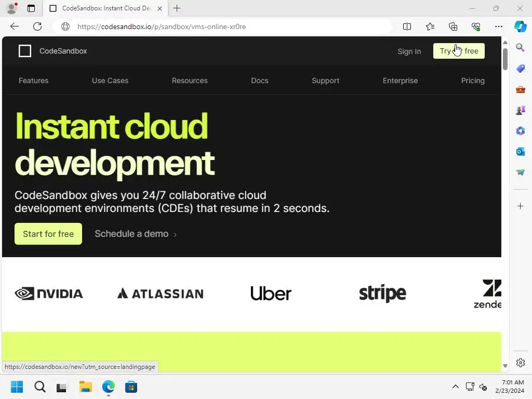The image size is (532, 399).
Task: Open sidebar Microsoft 365 icon
Action: click(x=520, y=130)
